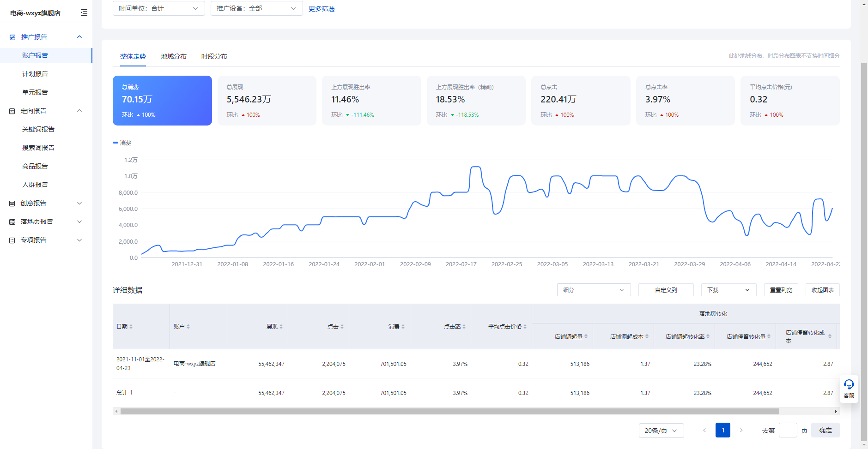Click the 自定义列 button
The width and height of the screenshot is (868, 449).
point(666,290)
